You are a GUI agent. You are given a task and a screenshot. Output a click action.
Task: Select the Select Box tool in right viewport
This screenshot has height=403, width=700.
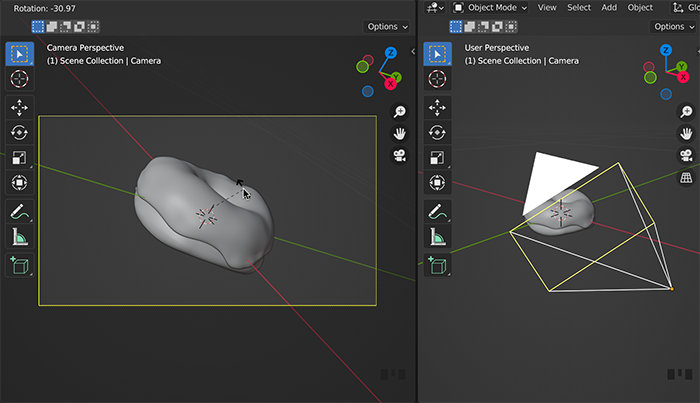(x=437, y=54)
